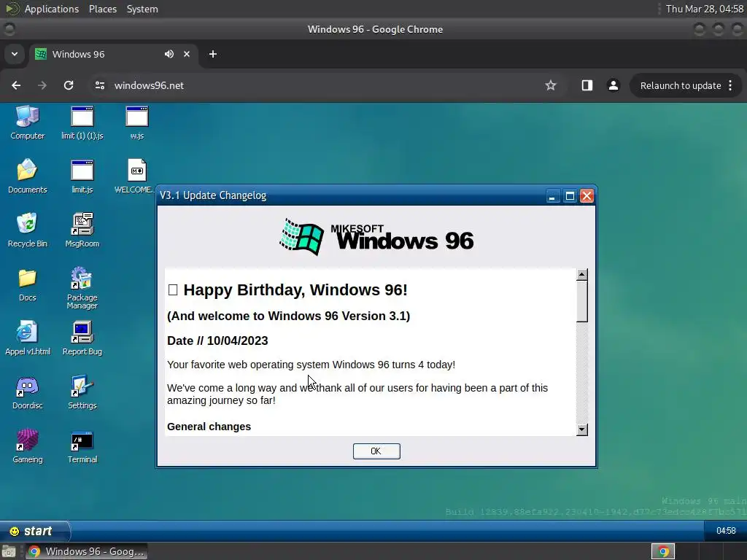The height and width of the screenshot is (560, 747).
Task: Reload the windows96.net page
Action: coord(69,85)
